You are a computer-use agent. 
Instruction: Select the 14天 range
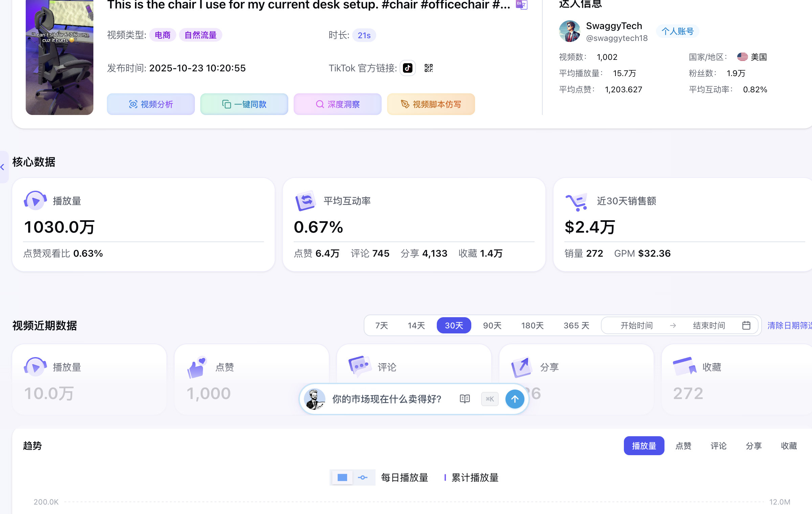[416, 325]
